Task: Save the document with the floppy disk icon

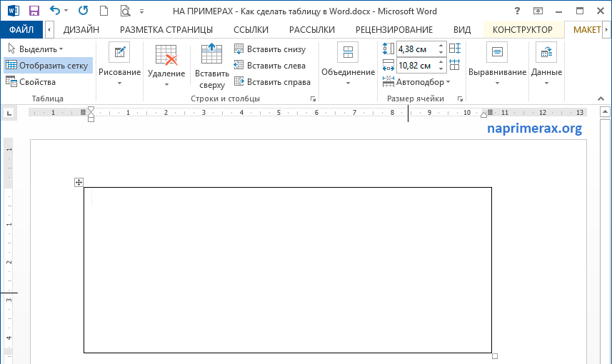Action: [x=34, y=11]
